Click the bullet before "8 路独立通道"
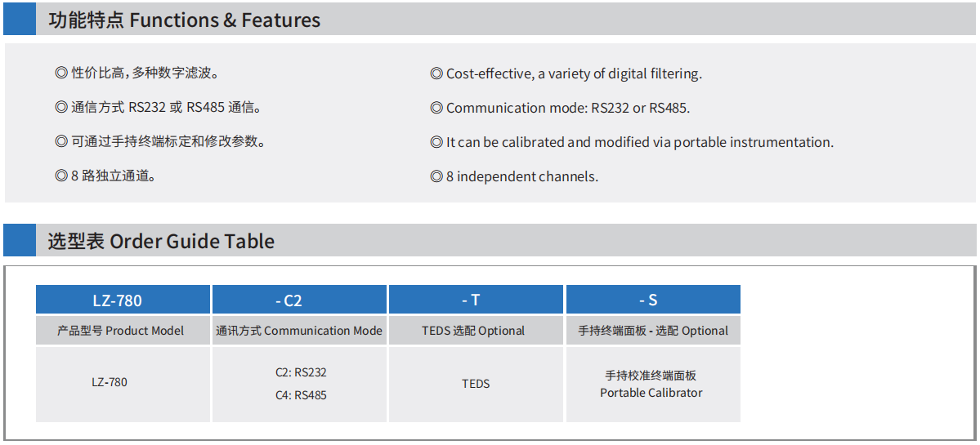Viewport: 980px width, 445px height. 61,176
